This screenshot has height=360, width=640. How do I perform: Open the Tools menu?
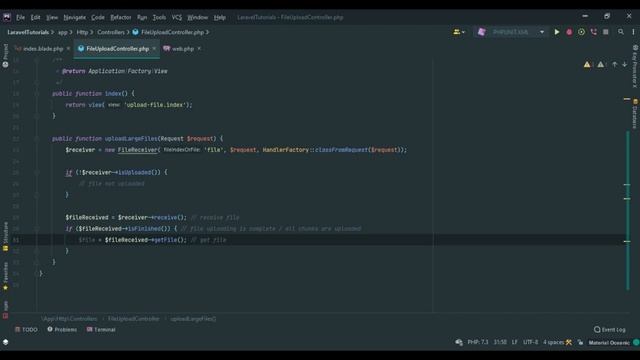[159, 18]
